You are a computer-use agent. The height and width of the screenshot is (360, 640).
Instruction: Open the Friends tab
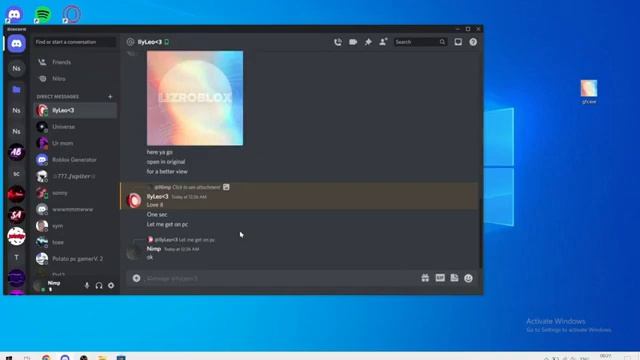75,62
